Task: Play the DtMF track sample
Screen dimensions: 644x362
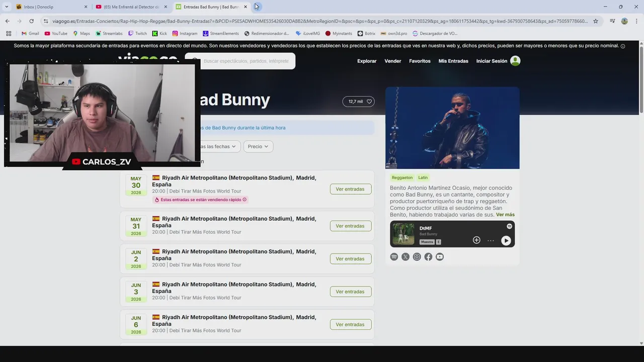Action: pyautogui.click(x=506, y=241)
